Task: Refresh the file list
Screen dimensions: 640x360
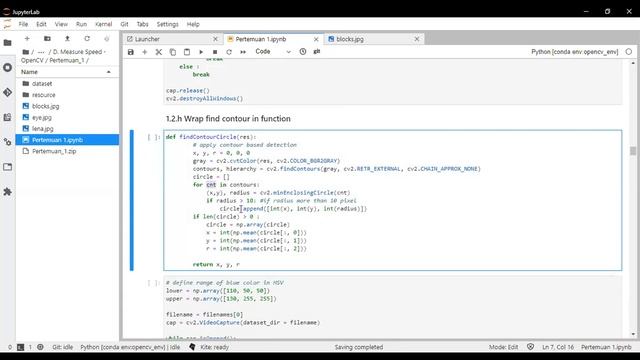Action: click(x=87, y=39)
